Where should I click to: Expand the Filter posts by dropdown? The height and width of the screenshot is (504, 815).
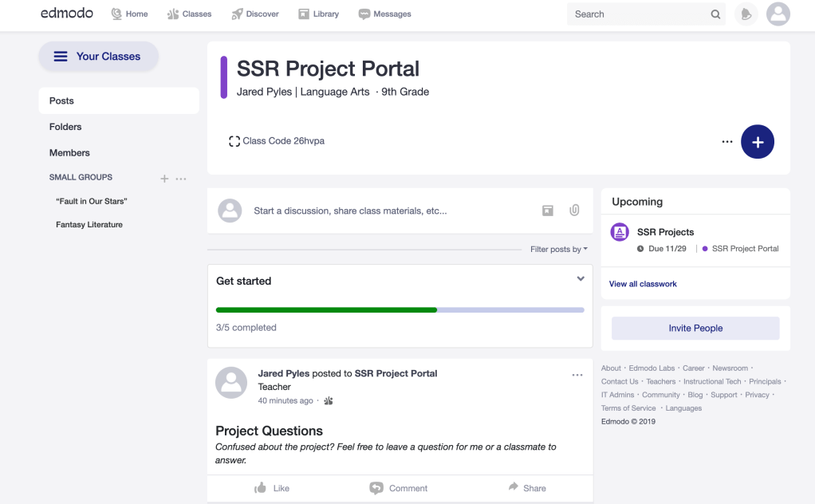[558, 250]
